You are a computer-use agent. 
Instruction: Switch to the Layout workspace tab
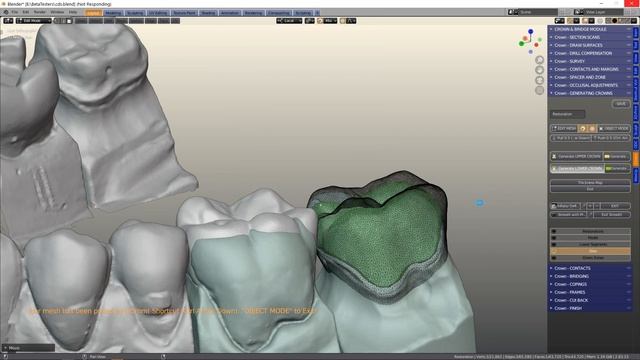tap(93, 13)
